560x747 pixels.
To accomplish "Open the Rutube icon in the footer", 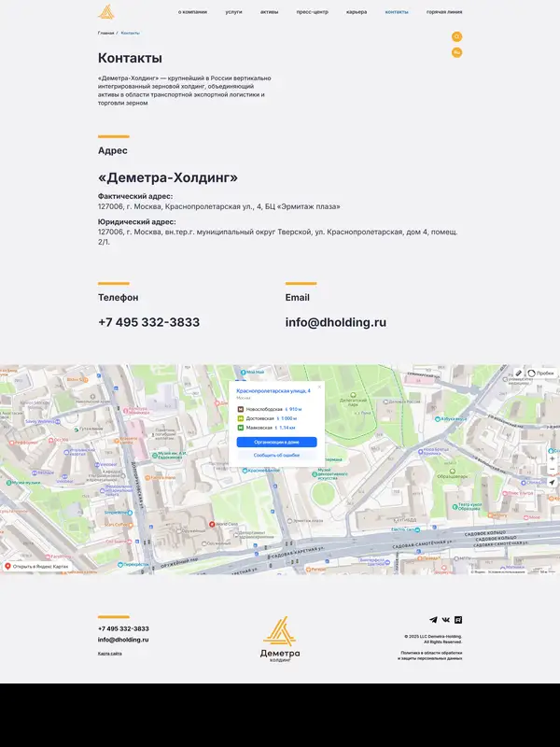I will click(458, 620).
